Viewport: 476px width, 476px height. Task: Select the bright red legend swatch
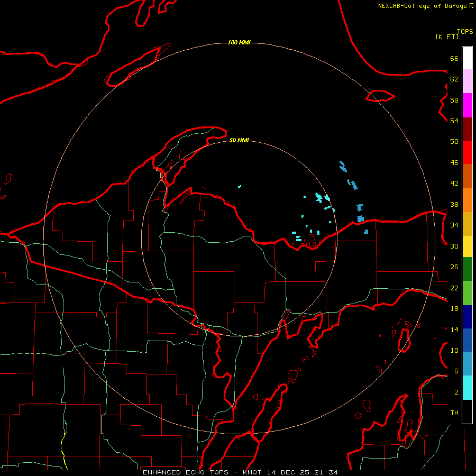467,152
